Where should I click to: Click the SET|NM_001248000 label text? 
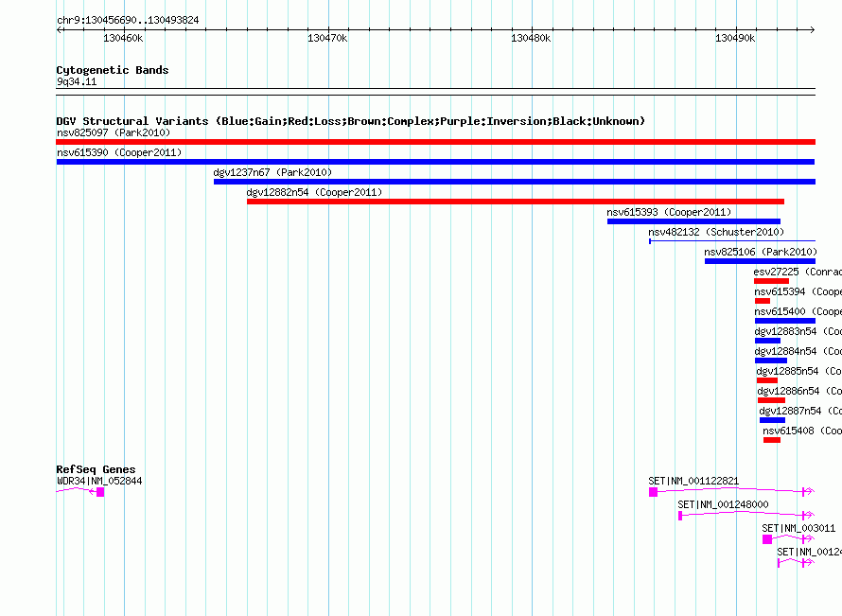point(724,505)
